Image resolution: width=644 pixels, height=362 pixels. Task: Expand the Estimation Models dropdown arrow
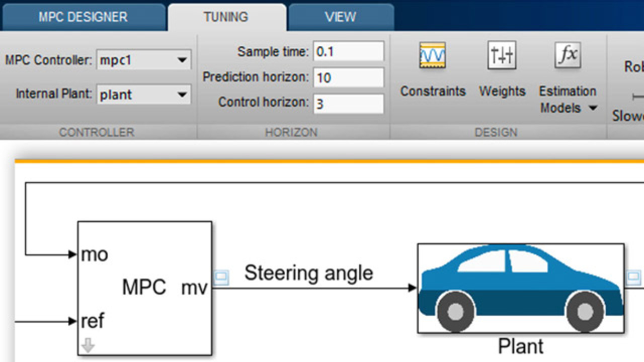point(593,108)
